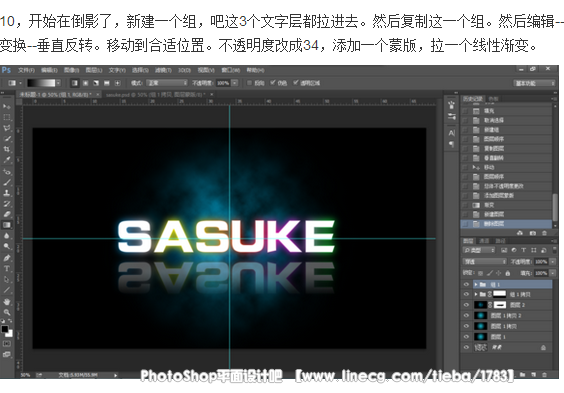Open the Layers panel fill value arrow
This screenshot has height=393, width=564.
(x=552, y=273)
